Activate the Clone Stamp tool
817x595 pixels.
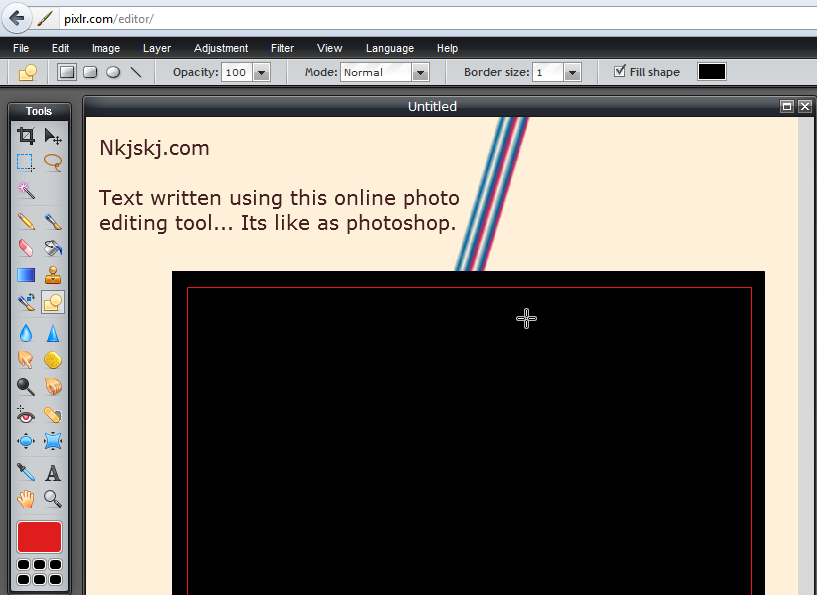pyautogui.click(x=53, y=275)
